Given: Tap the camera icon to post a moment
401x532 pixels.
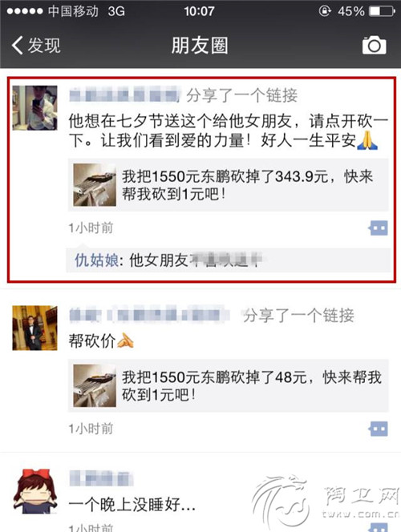Looking at the screenshot, I should [374, 45].
